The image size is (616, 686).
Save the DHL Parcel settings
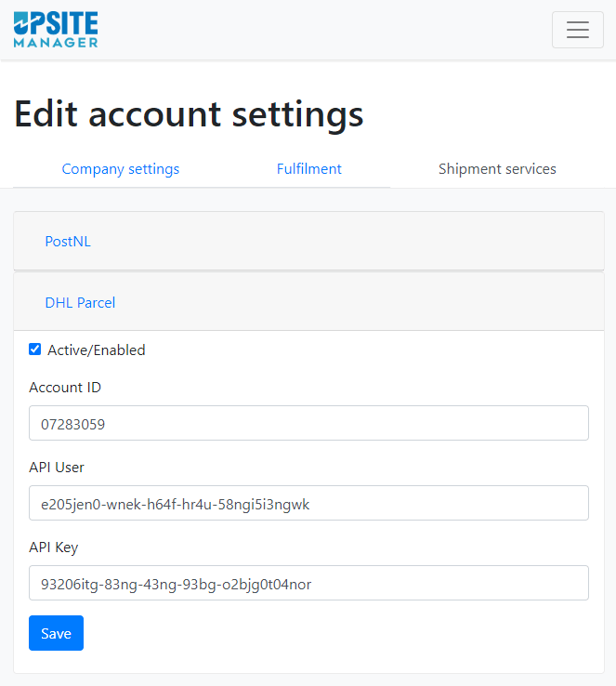coord(56,633)
